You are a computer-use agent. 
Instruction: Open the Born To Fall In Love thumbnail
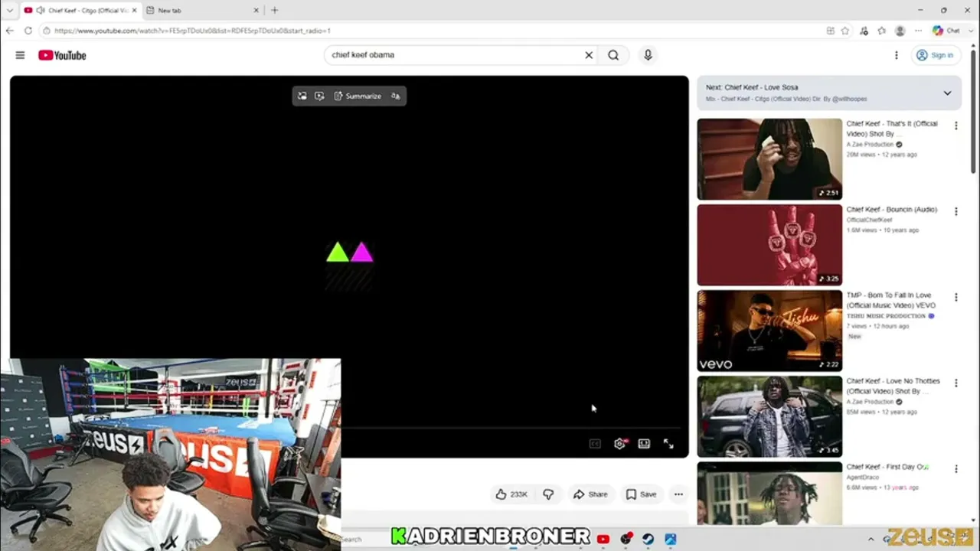point(769,331)
